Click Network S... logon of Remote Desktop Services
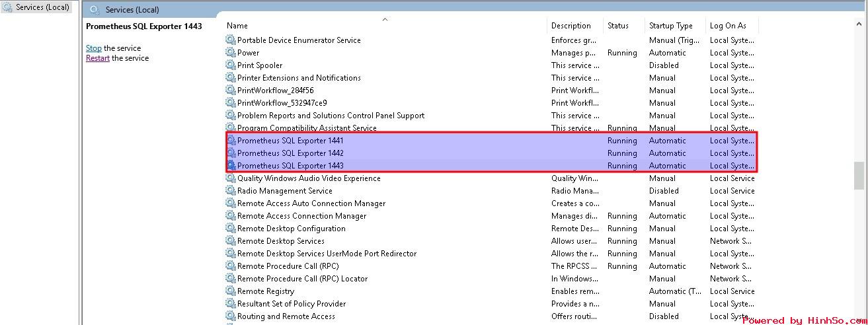868x325 pixels. (730, 241)
